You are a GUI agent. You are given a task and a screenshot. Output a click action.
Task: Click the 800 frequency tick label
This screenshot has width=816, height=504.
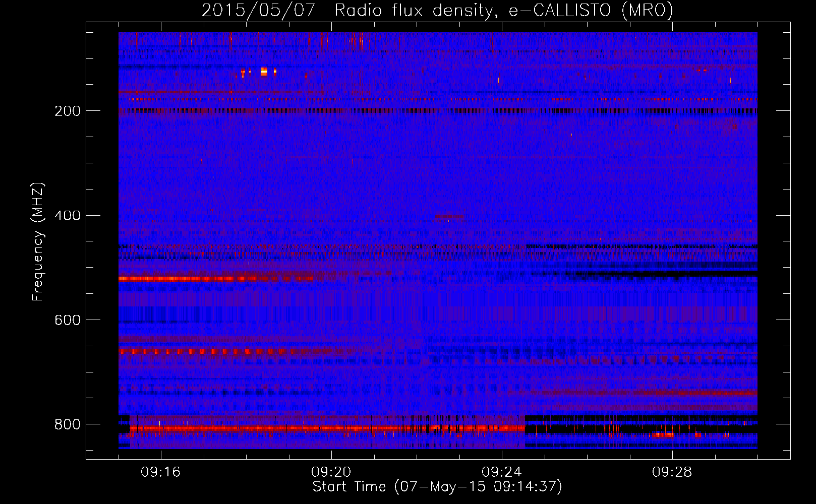[x=68, y=424]
